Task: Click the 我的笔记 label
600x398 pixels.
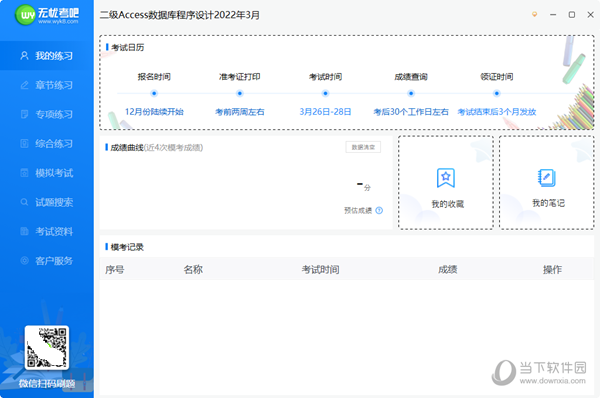Action: pos(548,203)
